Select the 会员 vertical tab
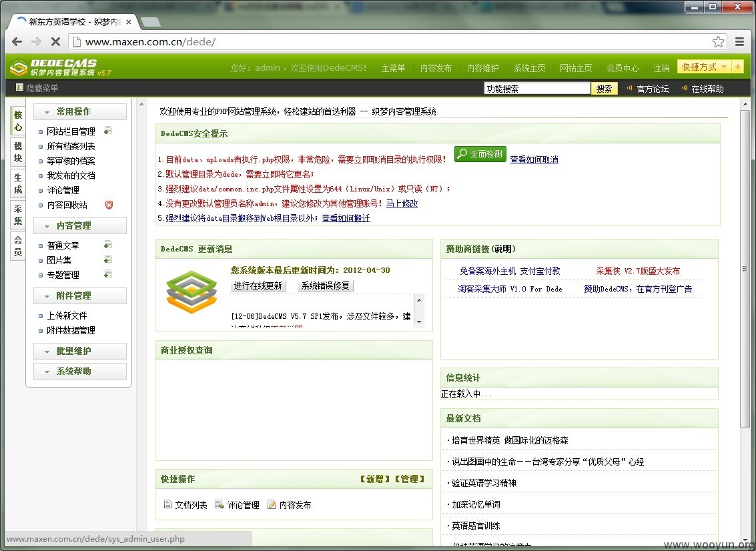 pyautogui.click(x=18, y=246)
